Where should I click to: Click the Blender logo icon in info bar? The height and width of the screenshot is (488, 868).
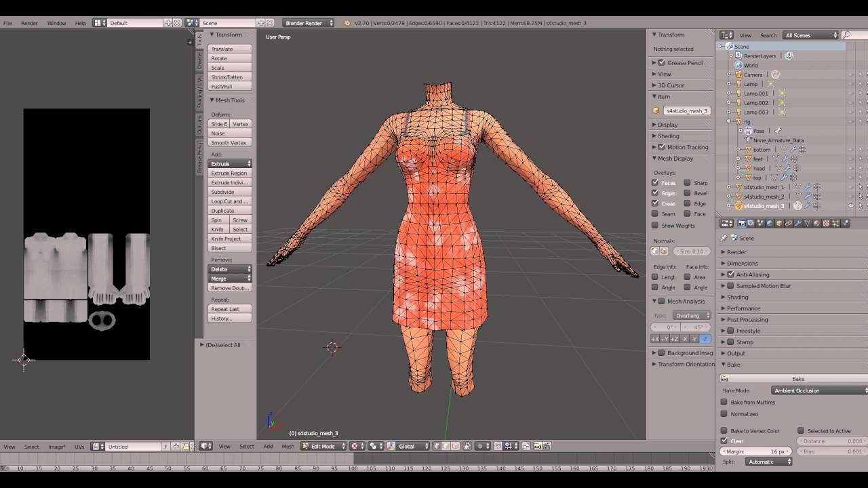click(x=347, y=23)
